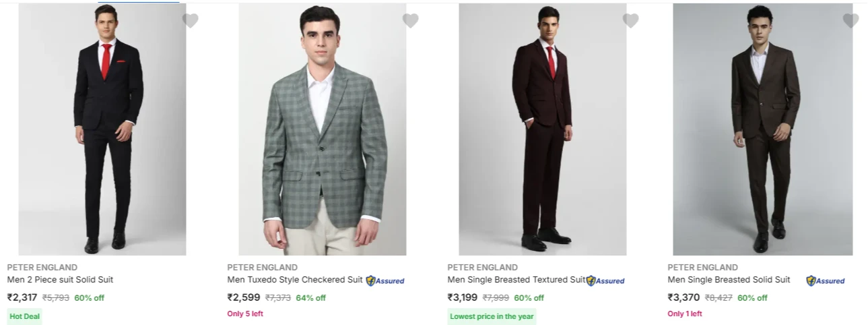View maroon textured suit product photo
Image resolution: width=868 pixels, height=325 pixels.
[543, 129]
